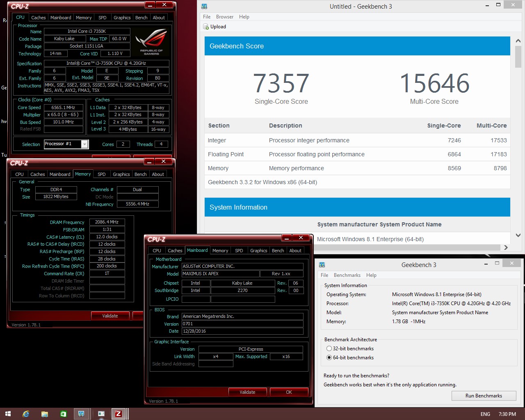Click the scroll-right arrow under System Information

tap(506, 247)
